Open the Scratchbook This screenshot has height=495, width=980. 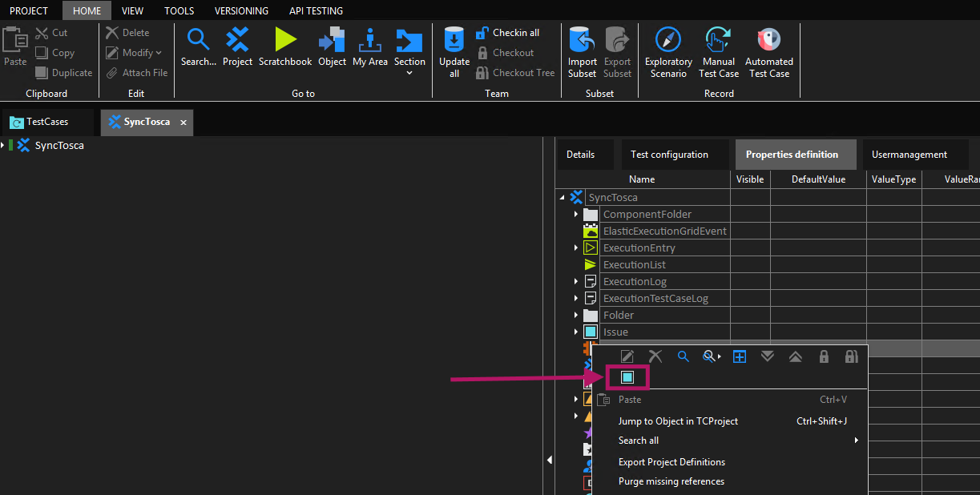pos(285,40)
